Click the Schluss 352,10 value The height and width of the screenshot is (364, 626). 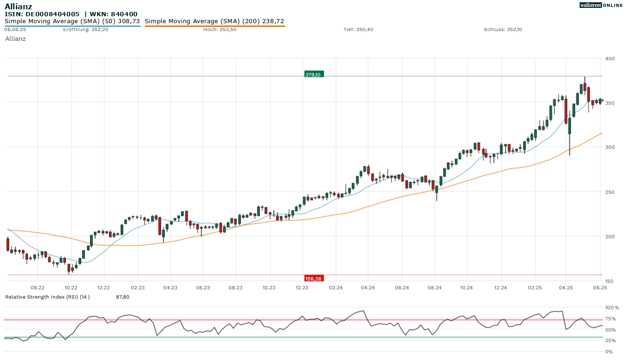[503, 30]
